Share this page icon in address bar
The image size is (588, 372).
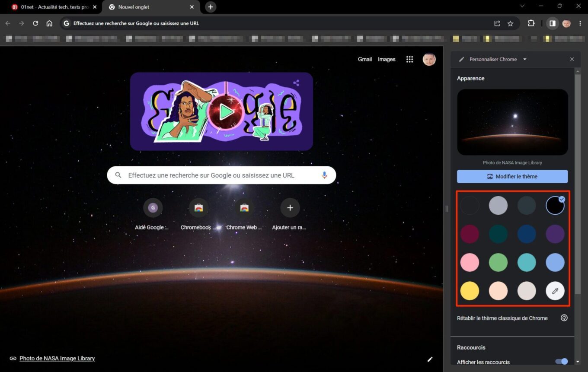point(497,23)
